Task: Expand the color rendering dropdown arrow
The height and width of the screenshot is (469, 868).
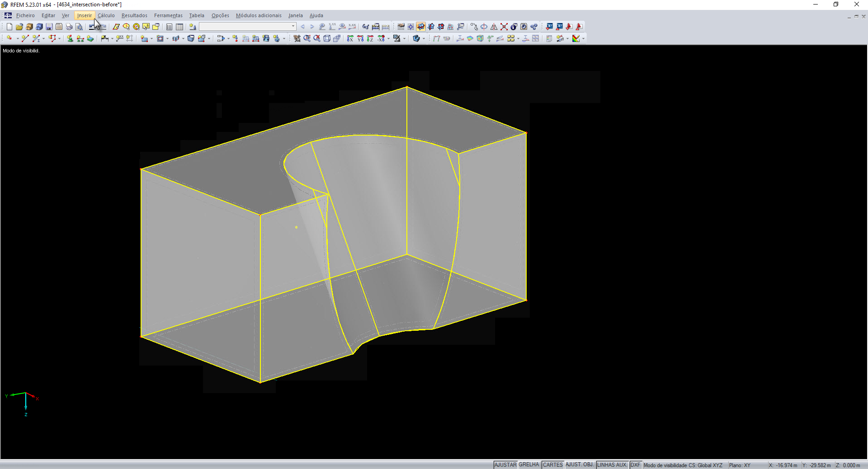Action: (x=583, y=38)
